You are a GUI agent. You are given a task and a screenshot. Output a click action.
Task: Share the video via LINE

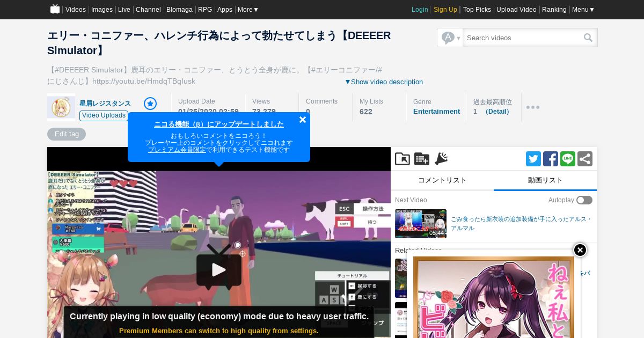point(568,159)
